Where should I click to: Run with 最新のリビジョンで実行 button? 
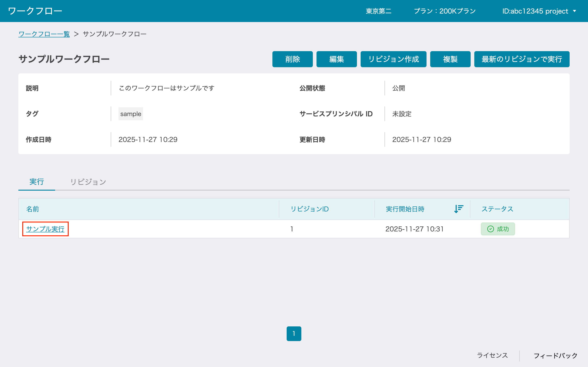(x=521, y=59)
